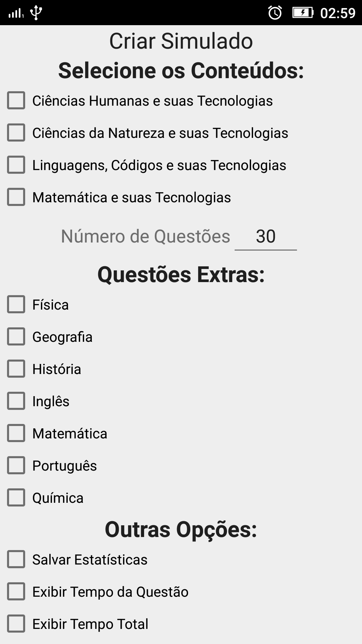Image resolution: width=362 pixels, height=644 pixels.
Task: Tap the alarm clock status icon
Action: click(x=275, y=13)
